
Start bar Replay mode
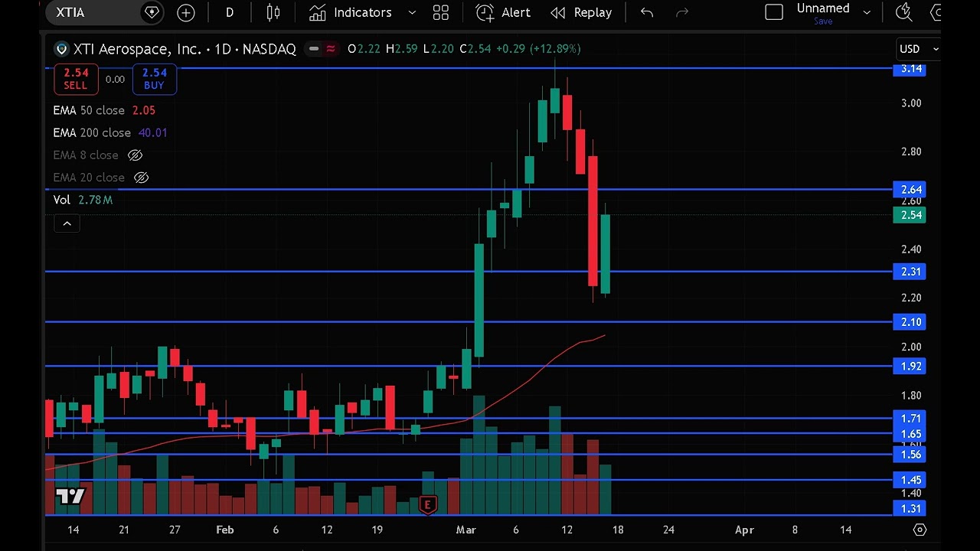581,12
